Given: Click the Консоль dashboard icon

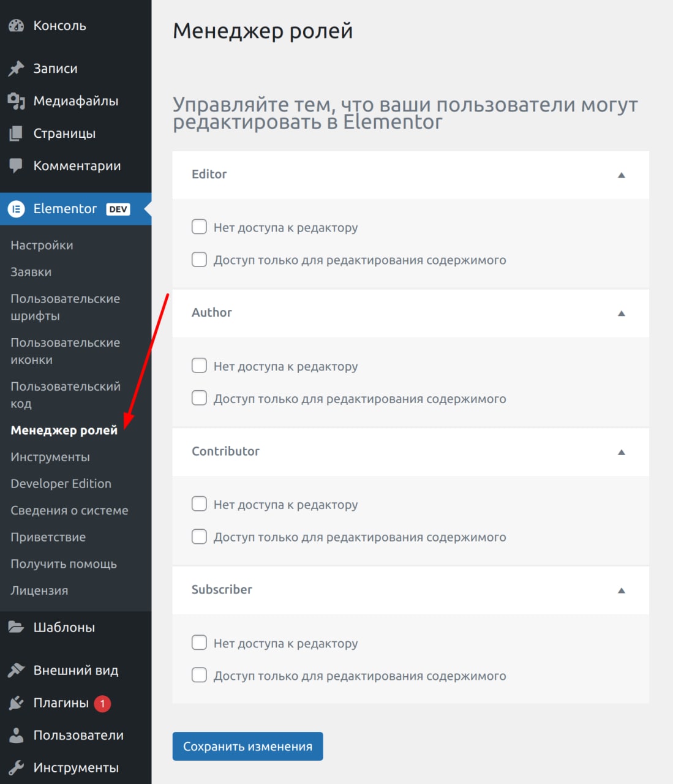Looking at the screenshot, I should [17, 26].
